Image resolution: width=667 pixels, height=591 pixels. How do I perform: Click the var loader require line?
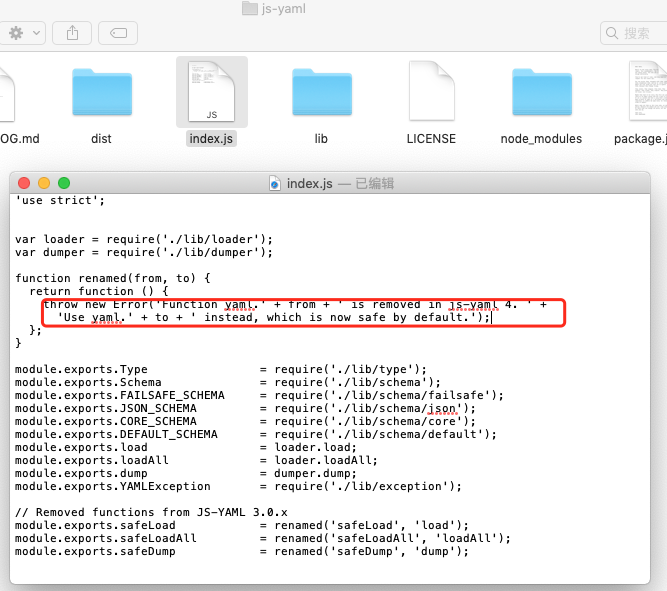[x=144, y=239]
